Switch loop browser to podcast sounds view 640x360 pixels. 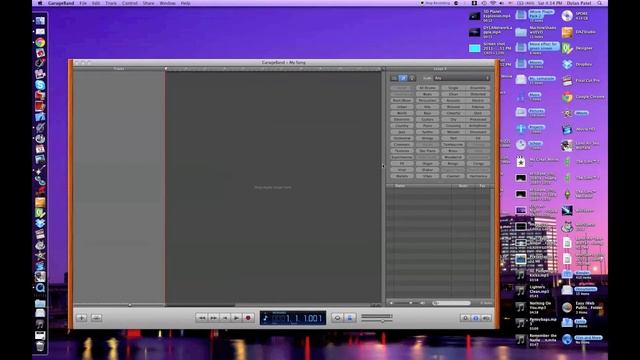[x=412, y=78]
